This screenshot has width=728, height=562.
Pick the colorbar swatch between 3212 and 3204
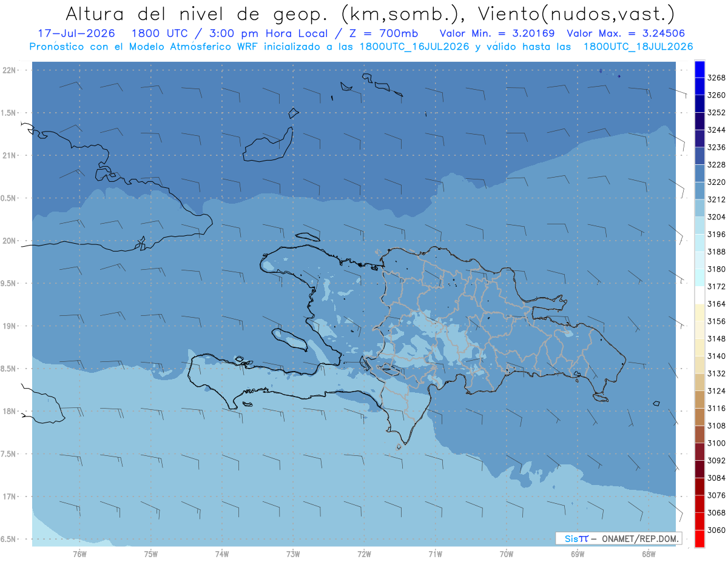point(699,208)
